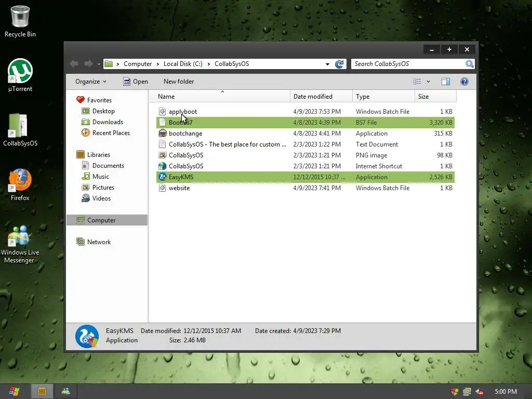Click the search magnifier icon
532x399 pixels.
[x=469, y=64]
